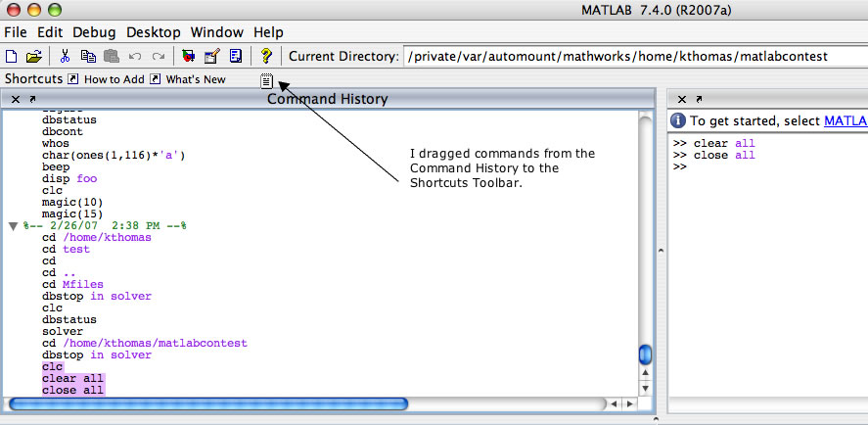Click the New M-file icon
This screenshot has width=868, height=425.
click(x=12, y=57)
